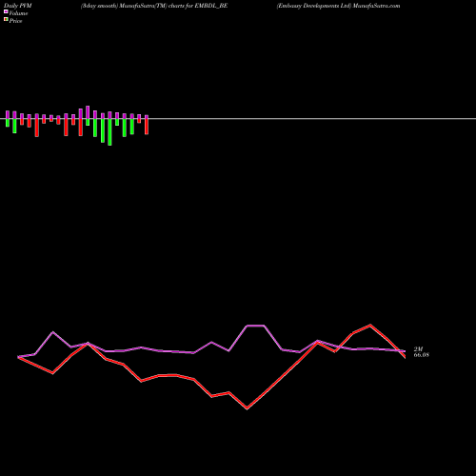Click the chart title mentioning EMBDL_BE
Viewport: 476px width, 476px height.
click(x=154, y=6)
